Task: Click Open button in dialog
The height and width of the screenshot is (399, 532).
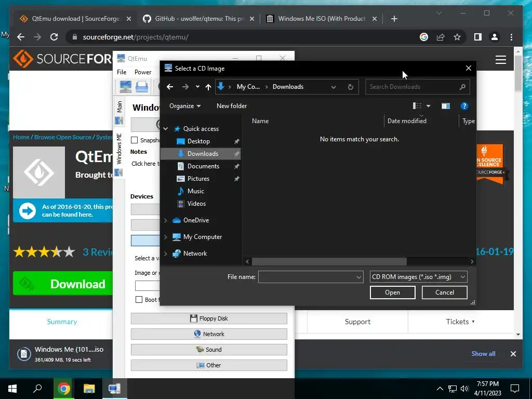Action: tap(393, 292)
